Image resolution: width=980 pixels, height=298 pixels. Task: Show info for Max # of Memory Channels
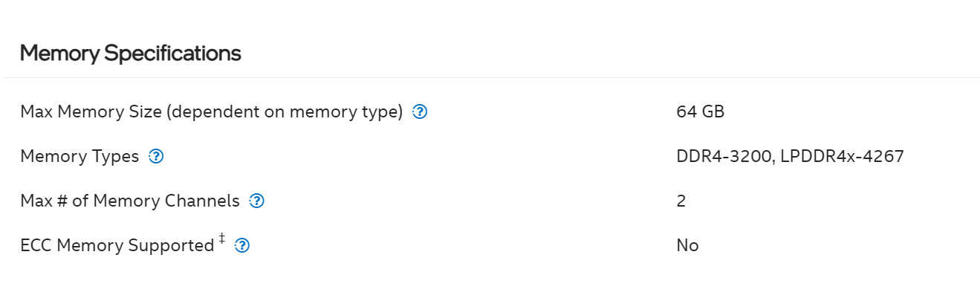coord(257,201)
